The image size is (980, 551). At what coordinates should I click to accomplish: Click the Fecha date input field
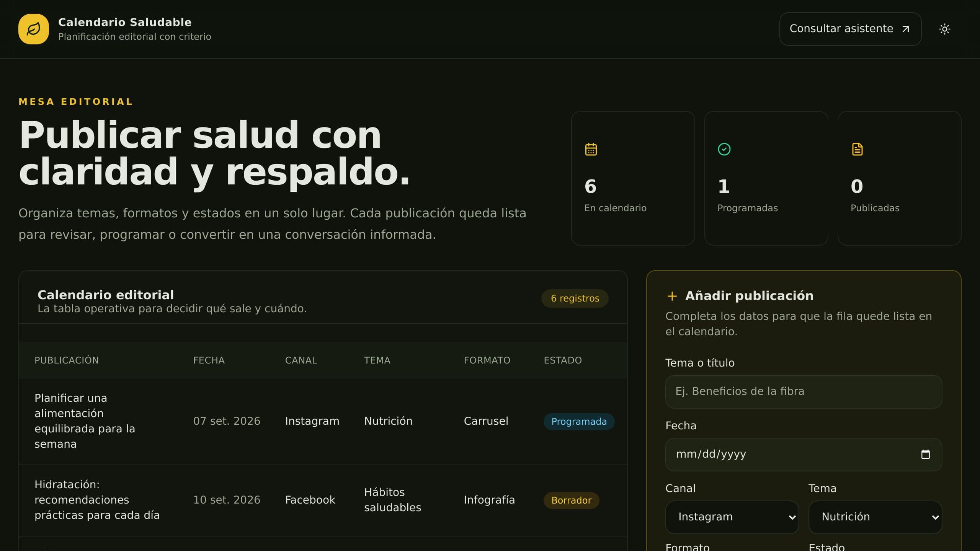[x=804, y=454]
